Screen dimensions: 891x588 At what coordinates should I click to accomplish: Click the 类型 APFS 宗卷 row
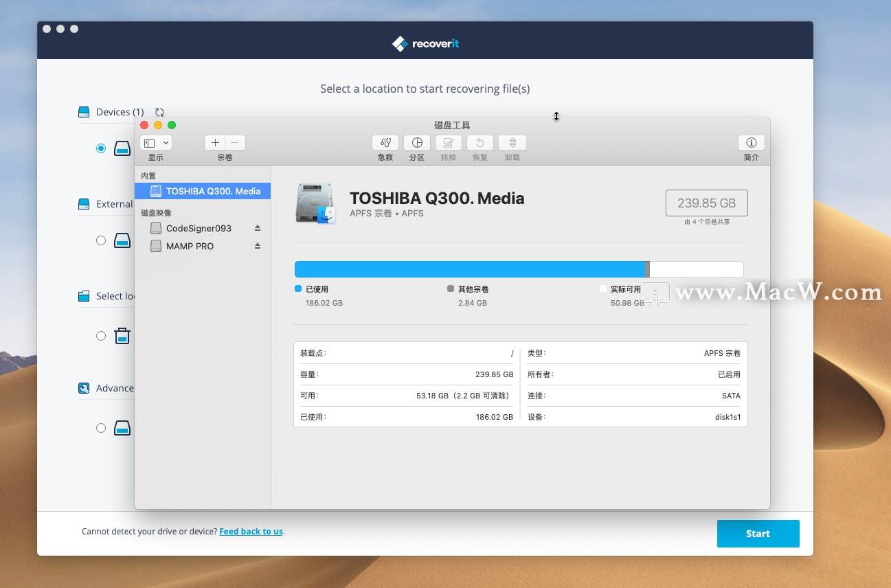click(x=634, y=353)
